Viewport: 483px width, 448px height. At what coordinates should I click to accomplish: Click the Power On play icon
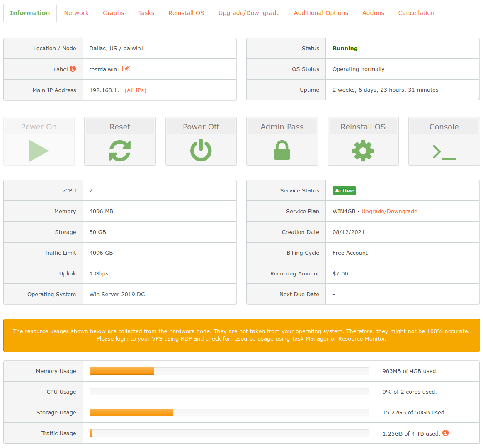pyautogui.click(x=39, y=151)
